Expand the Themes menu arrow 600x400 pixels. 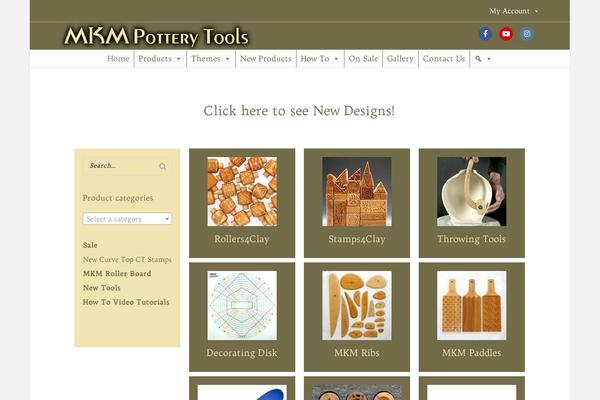pyautogui.click(x=227, y=59)
